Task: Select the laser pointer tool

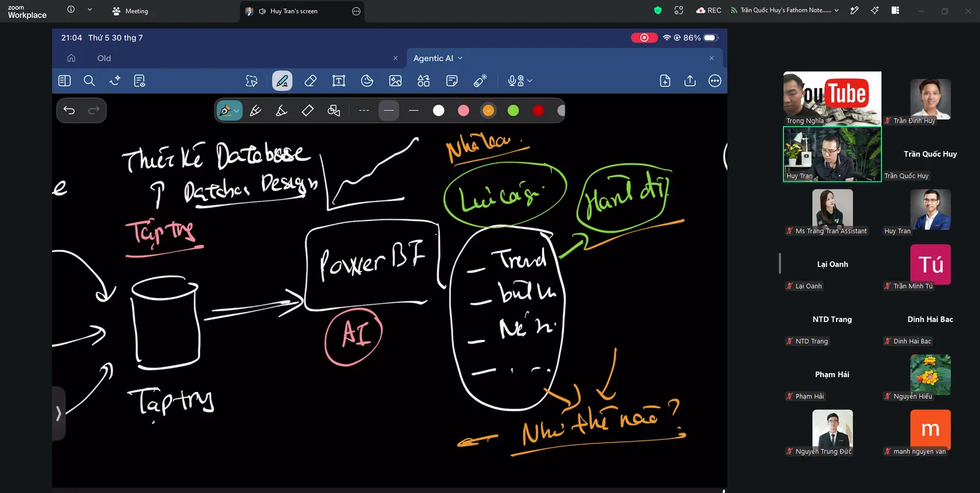Action: click(480, 81)
